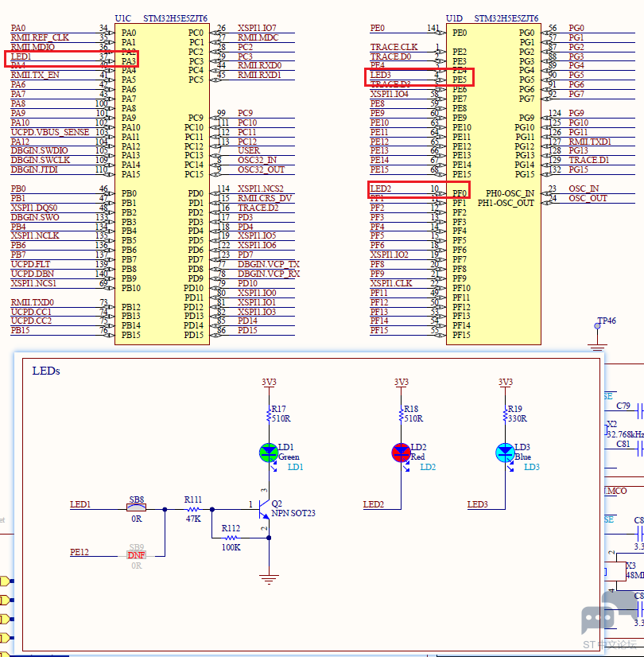
Task: Click the green LD1 LED symbol
Action: tap(269, 453)
